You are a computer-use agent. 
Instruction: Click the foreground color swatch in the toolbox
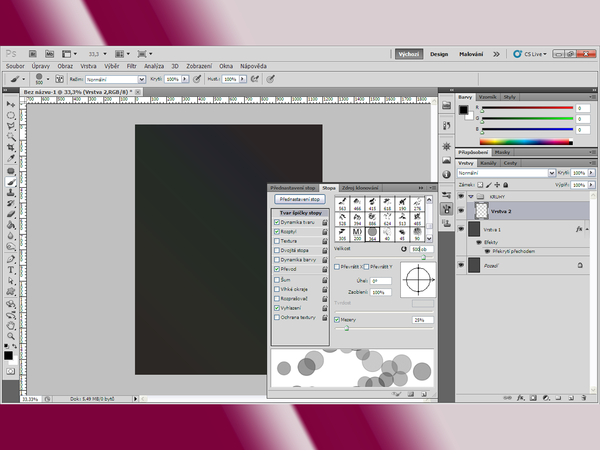(8, 352)
